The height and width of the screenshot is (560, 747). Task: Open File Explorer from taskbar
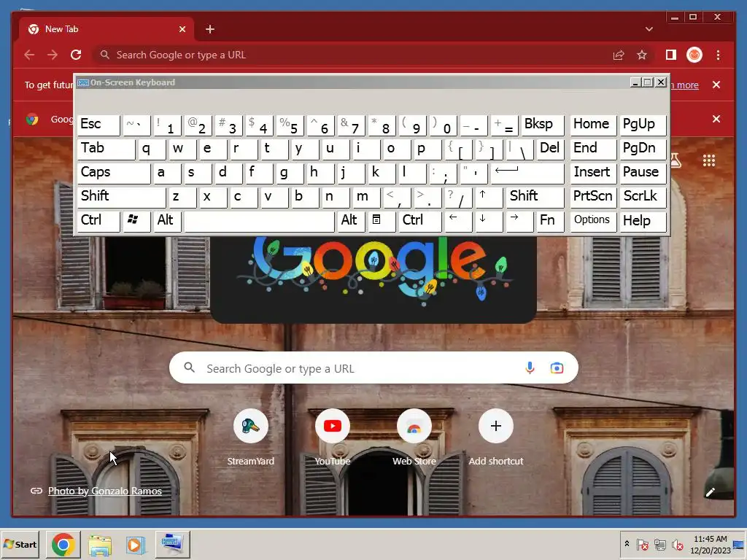pos(99,544)
